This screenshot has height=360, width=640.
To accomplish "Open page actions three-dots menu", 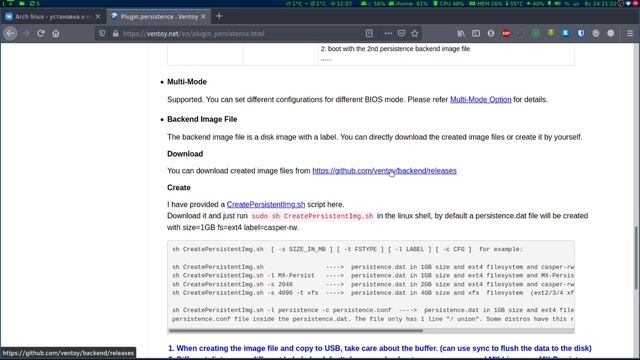I will (x=388, y=33).
